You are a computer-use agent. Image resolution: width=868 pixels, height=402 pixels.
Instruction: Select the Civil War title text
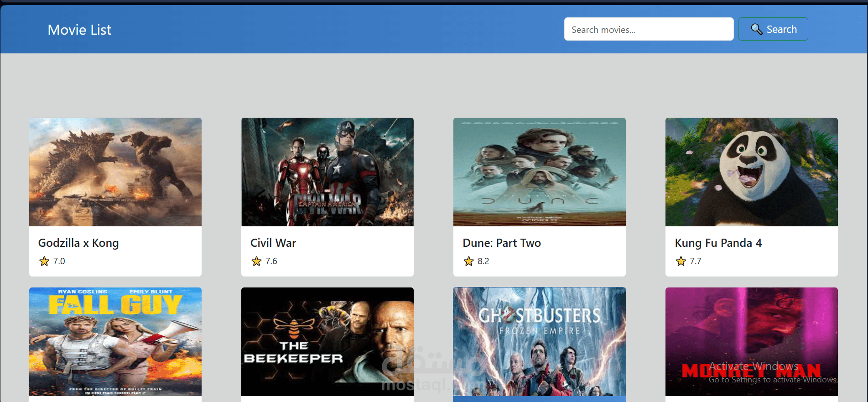(x=273, y=243)
